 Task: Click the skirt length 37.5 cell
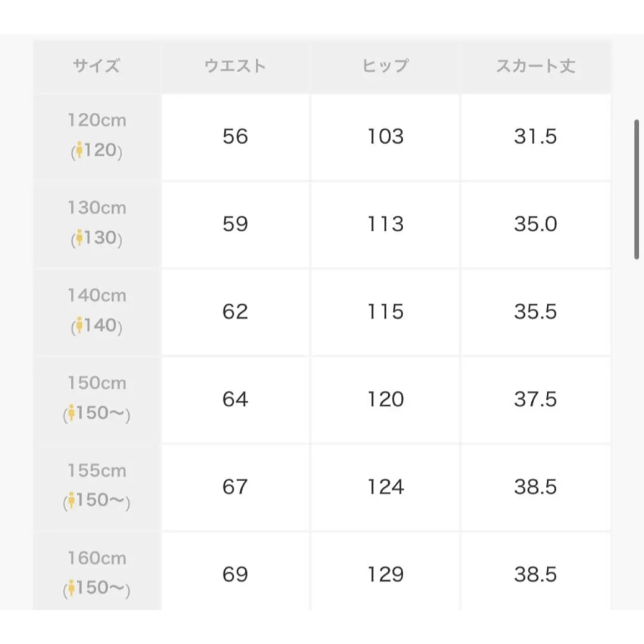coord(535,400)
